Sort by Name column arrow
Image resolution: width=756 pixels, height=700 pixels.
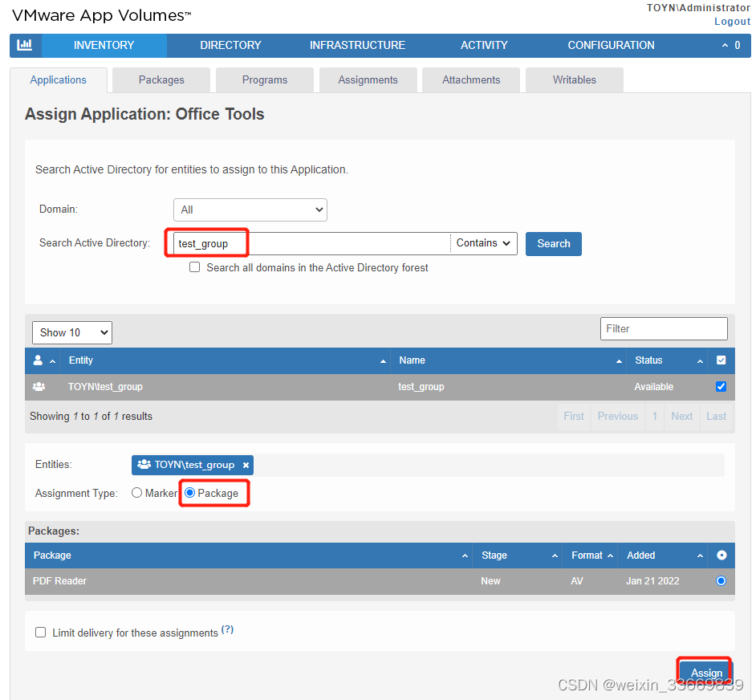(x=619, y=361)
